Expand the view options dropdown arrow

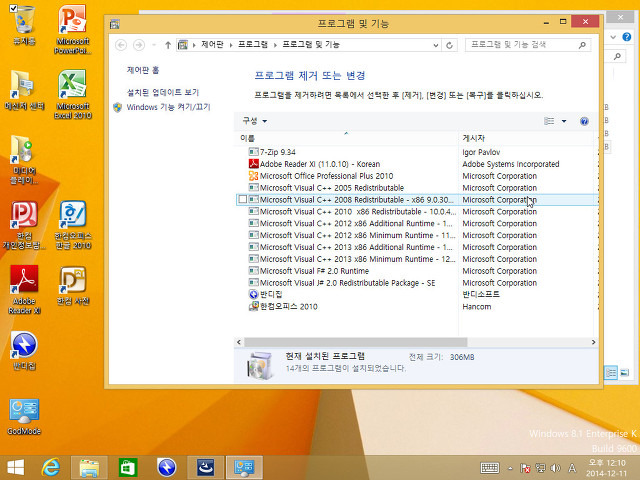[564, 121]
